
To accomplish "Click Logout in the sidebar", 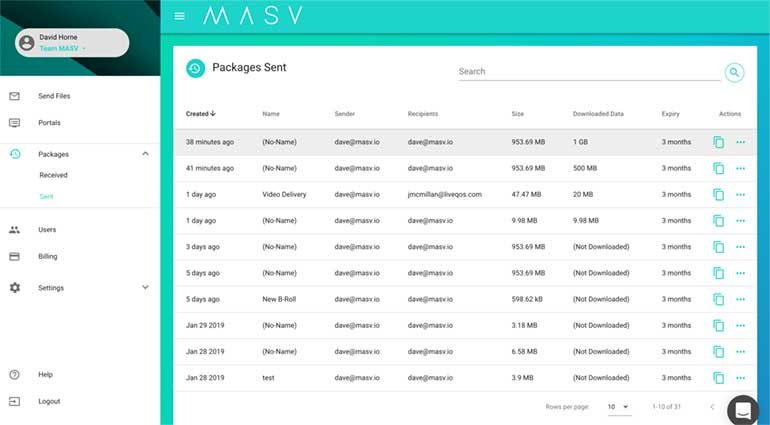I will coord(48,401).
